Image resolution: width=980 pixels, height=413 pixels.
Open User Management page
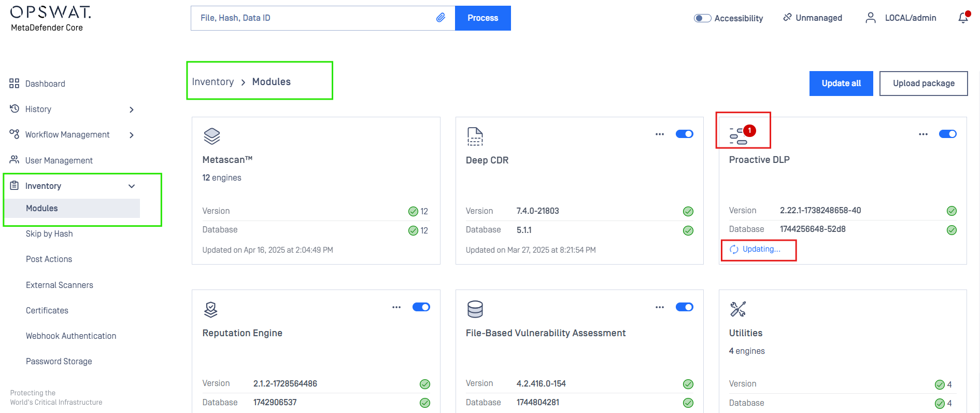click(59, 160)
